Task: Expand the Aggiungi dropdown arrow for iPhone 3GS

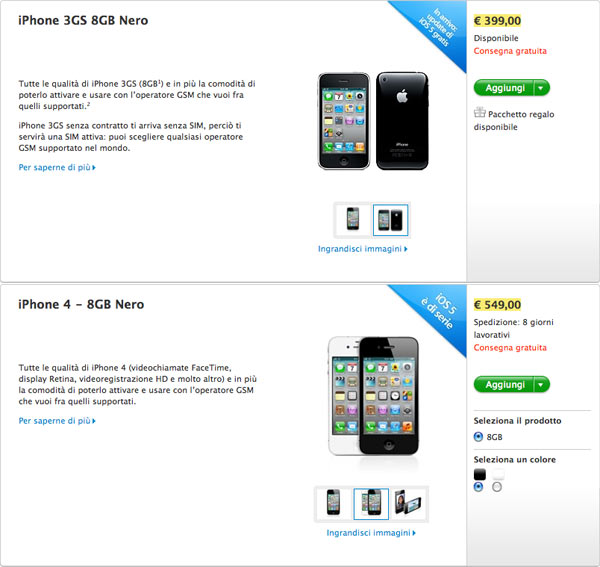Action: pos(541,88)
